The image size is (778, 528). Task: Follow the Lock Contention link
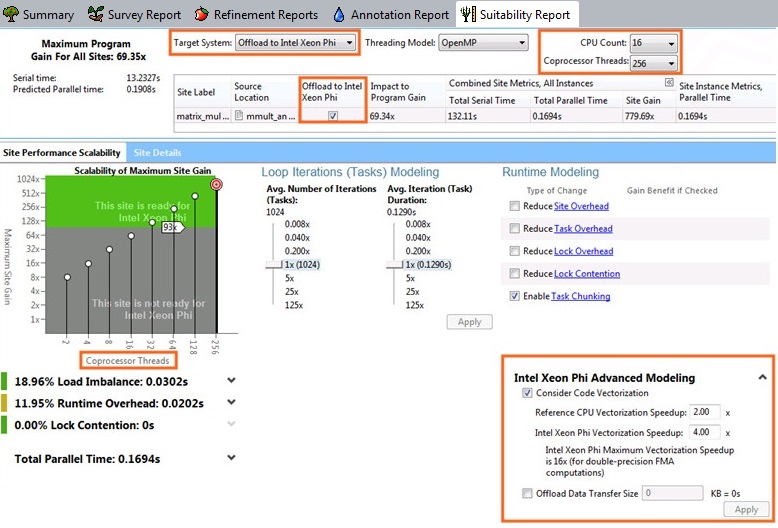click(x=586, y=274)
